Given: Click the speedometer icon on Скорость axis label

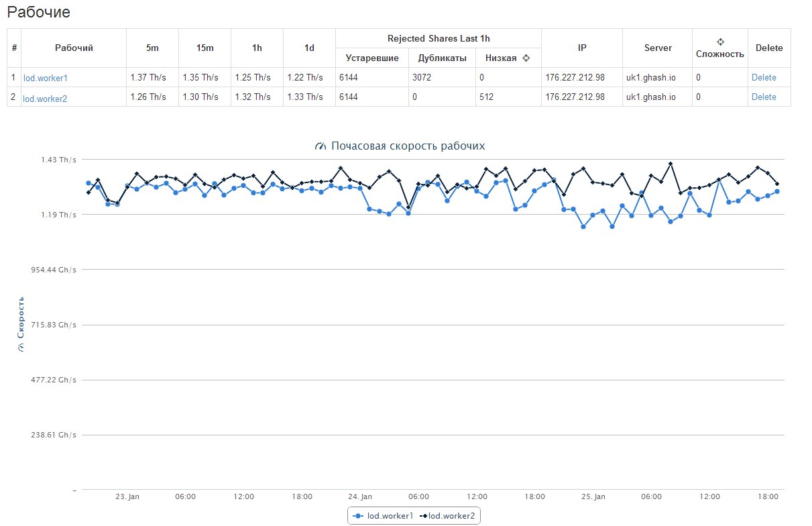Looking at the screenshot, I should [21, 348].
